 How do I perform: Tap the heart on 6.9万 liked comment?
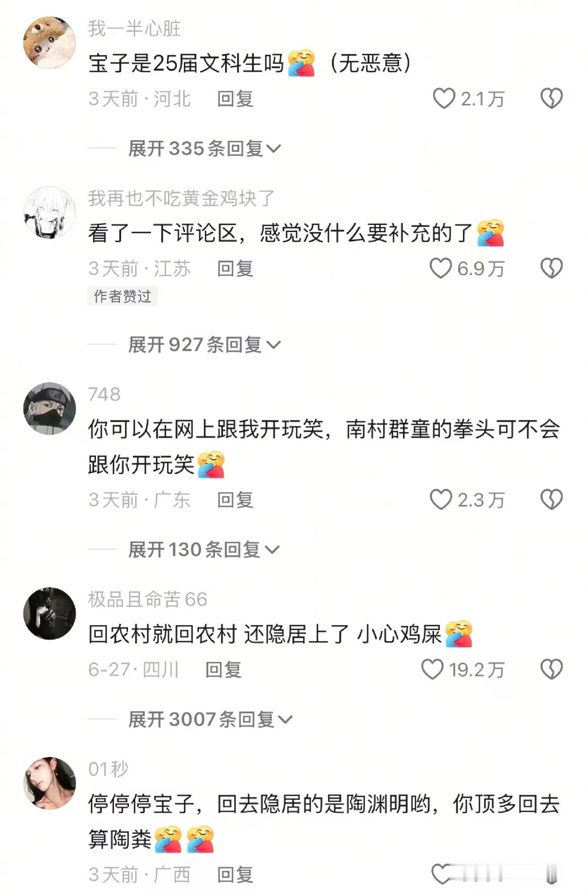[440, 268]
